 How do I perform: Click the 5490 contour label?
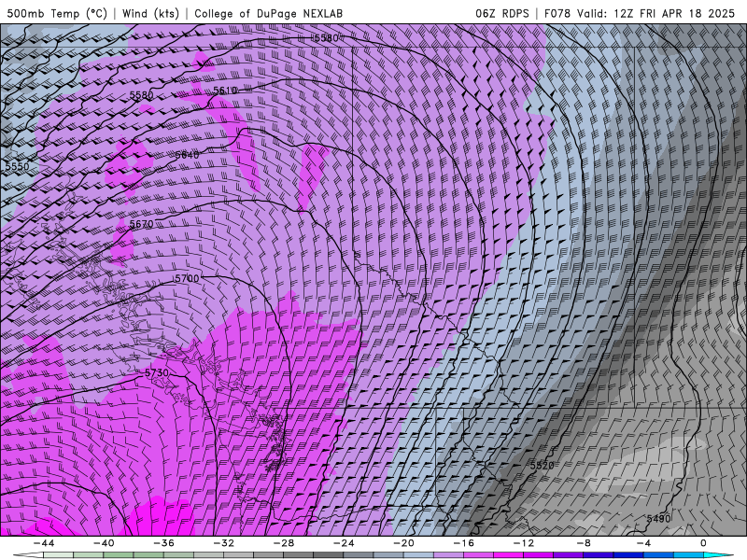pyautogui.click(x=659, y=519)
